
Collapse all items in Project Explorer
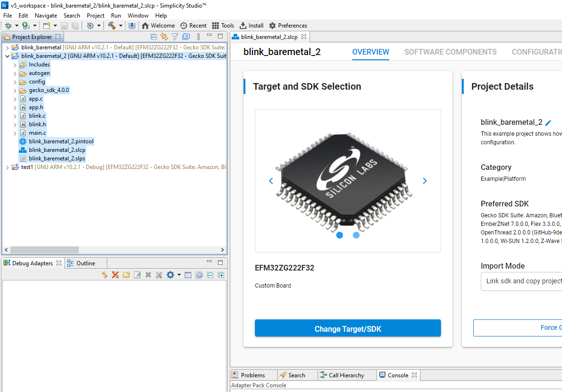tap(153, 37)
